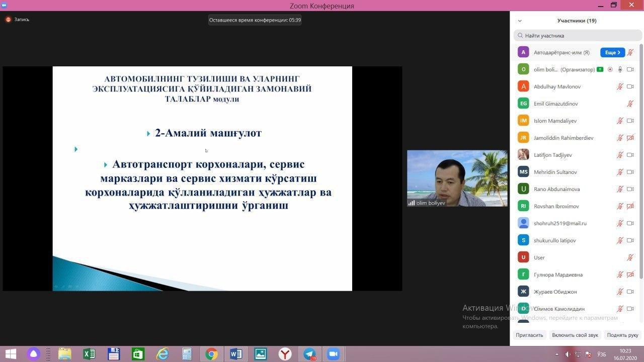Screen dimensions: 644x362
Task: Click Abdulhay Mavlonov's muted microphone icon
Action: click(x=620, y=86)
